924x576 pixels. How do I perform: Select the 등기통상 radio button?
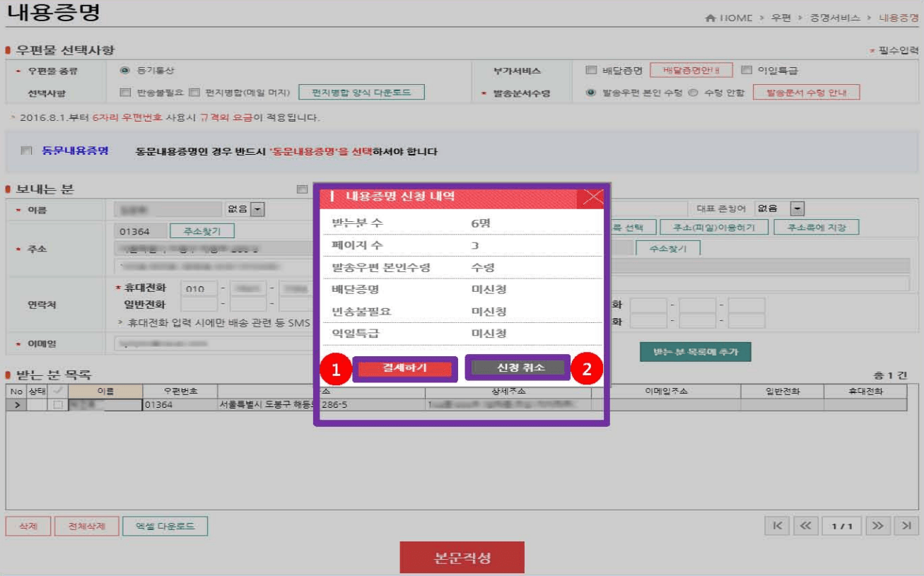tap(125, 71)
